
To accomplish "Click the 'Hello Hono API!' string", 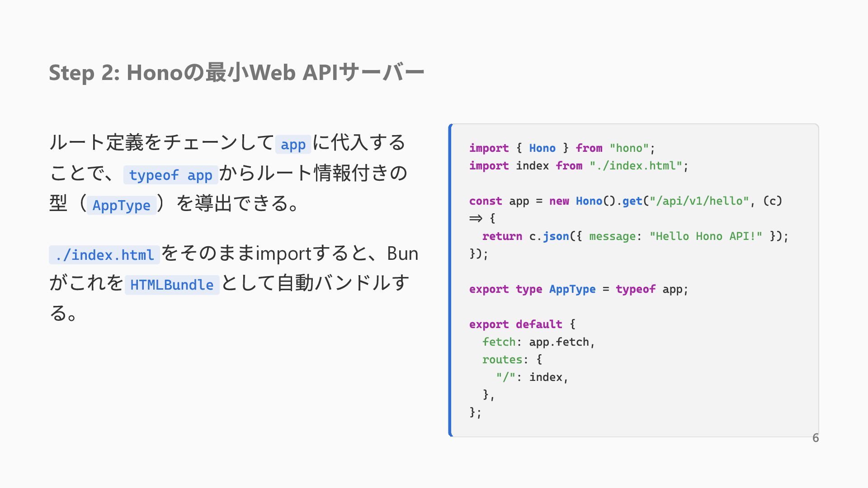I will [706, 236].
